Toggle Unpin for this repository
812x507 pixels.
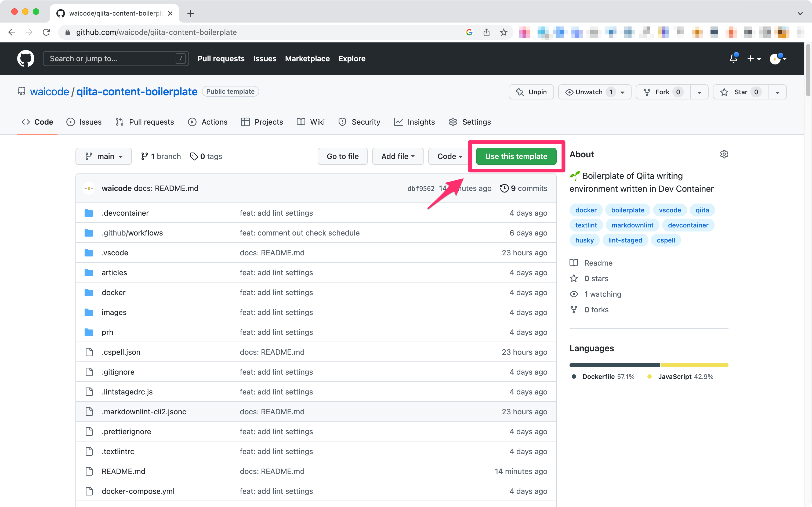(531, 92)
